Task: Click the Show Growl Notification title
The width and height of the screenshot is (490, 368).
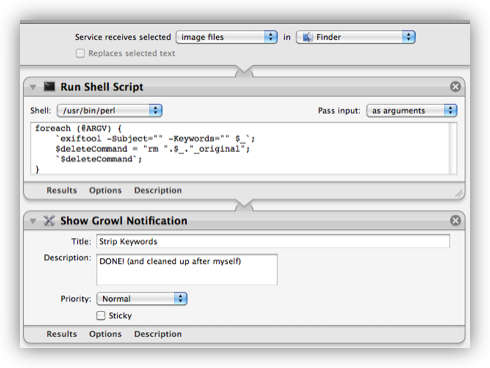Action: (124, 221)
